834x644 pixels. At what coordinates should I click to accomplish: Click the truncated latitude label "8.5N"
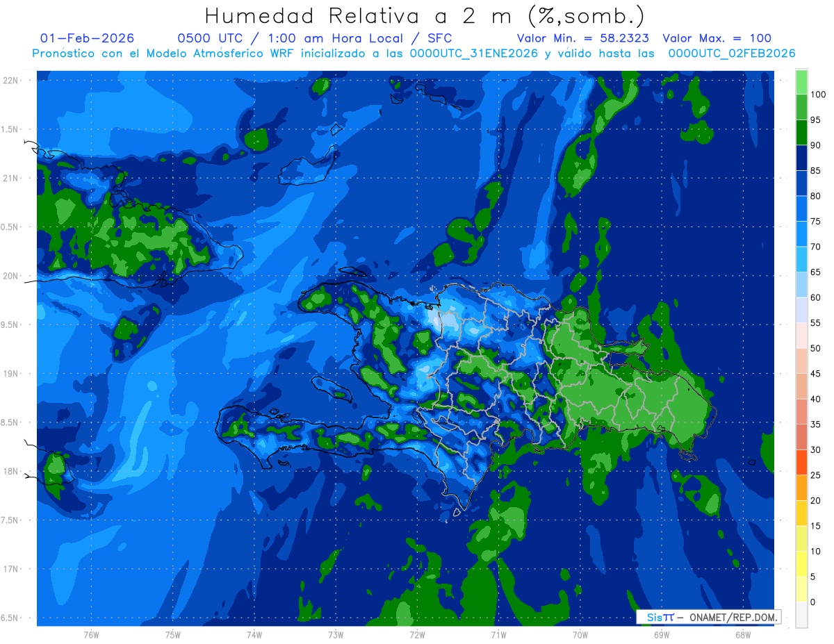[x=10, y=422]
